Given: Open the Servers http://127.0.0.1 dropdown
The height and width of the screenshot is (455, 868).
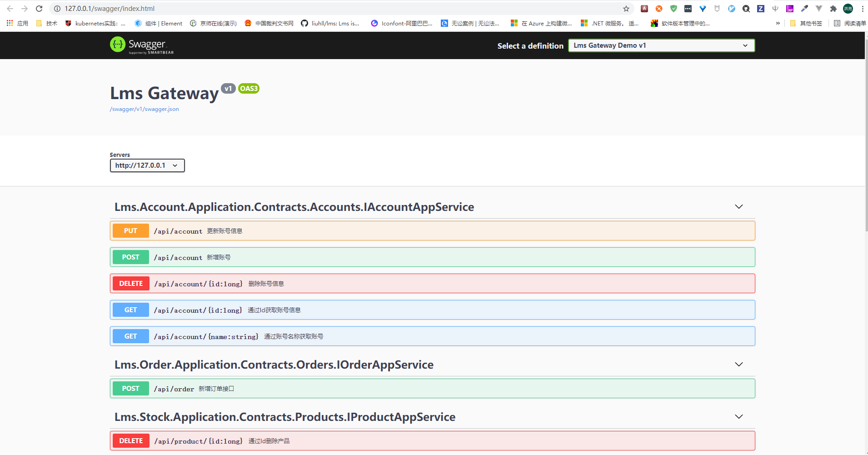Looking at the screenshot, I should coord(147,165).
